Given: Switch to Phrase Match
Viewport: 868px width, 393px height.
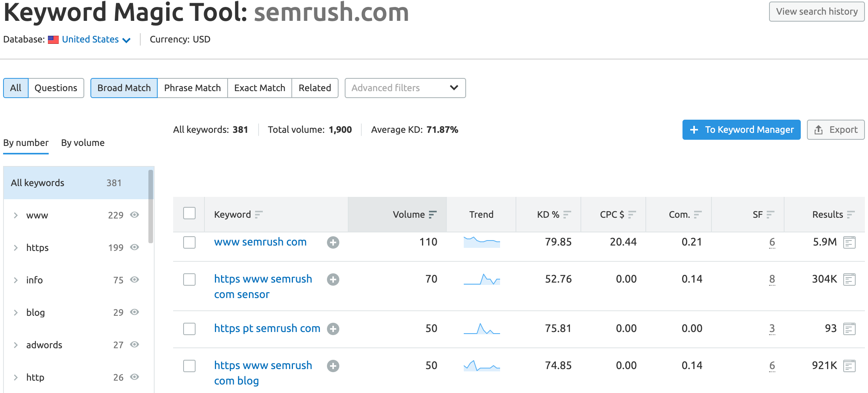Looking at the screenshot, I should pos(192,88).
